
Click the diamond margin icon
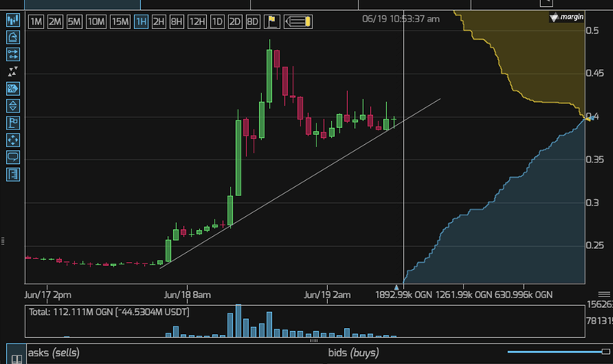(x=554, y=17)
